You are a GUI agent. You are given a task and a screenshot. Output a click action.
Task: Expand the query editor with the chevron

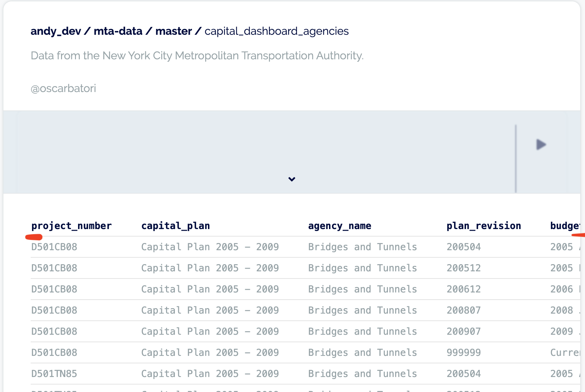[292, 179]
